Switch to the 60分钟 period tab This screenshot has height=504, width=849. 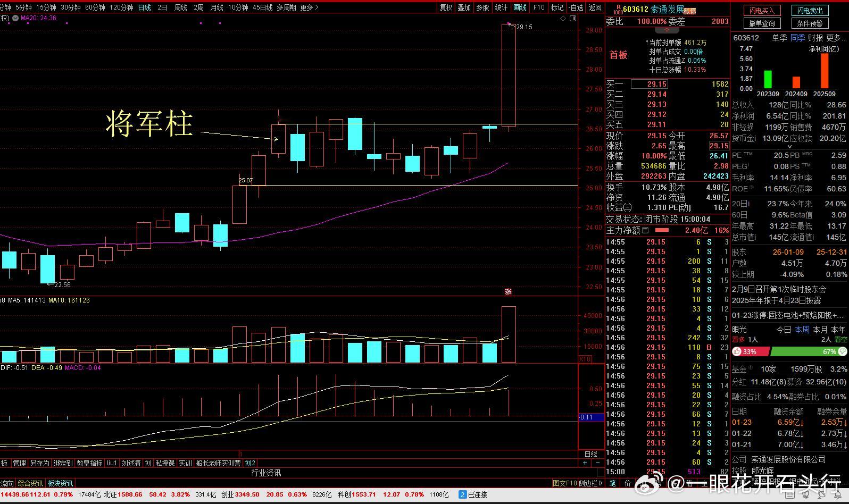click(95, 7)
